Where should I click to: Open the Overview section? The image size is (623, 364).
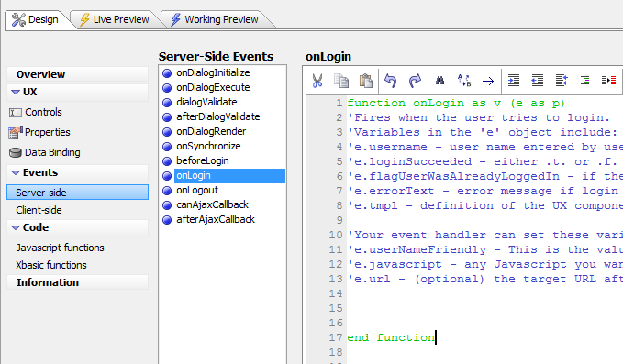click(x=77, y=74)
